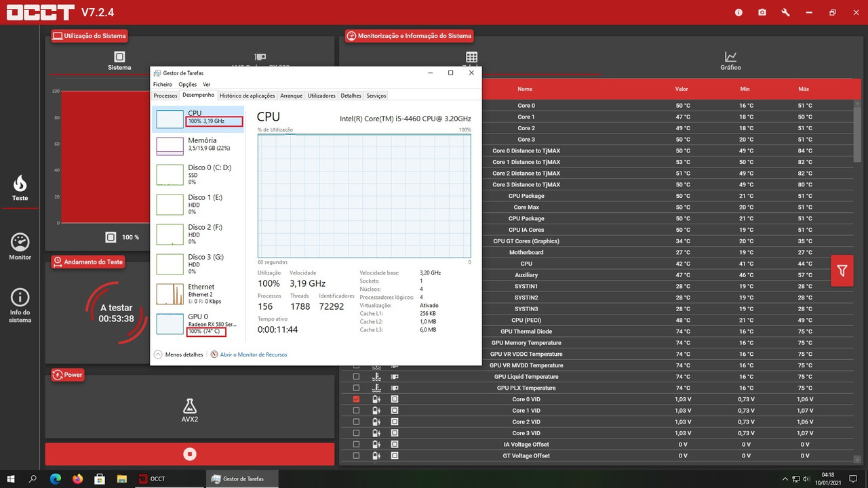868x488 pixels.
Task: Select Disco 1 (E:) entry
Action: (199, 204)
